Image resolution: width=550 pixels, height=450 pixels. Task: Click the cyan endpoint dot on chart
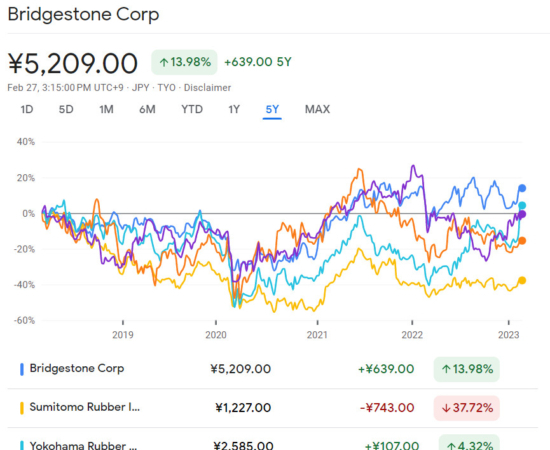pyautogui.click(x=522, y=206)
